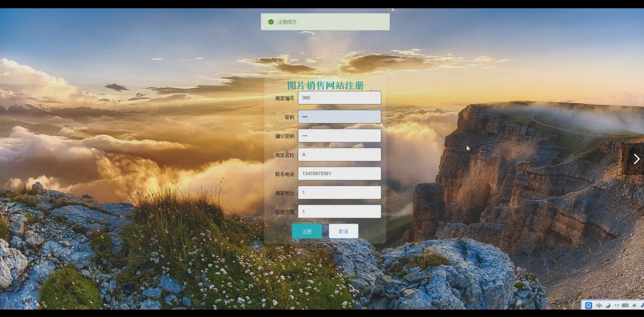Click the 密码 label
Viewport: 644px width, 317px height.
coord(289,118)
